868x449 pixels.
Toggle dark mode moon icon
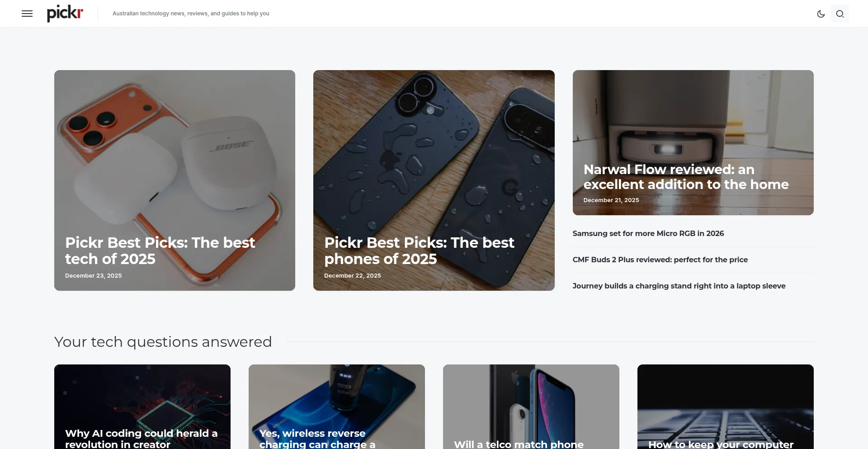tap(821, 14)
